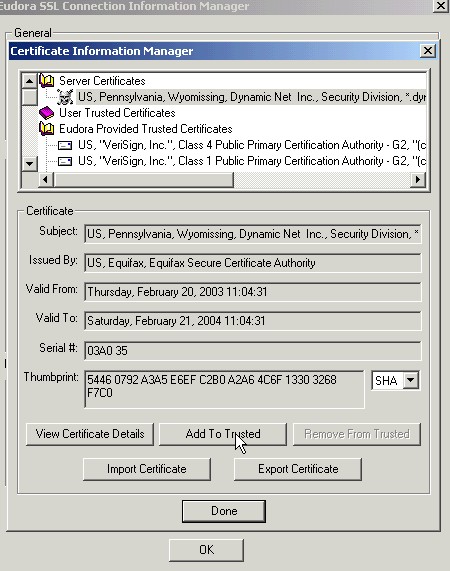Click the horizontal scroll left arrow
450x571 pixels.
click(46, 180)
